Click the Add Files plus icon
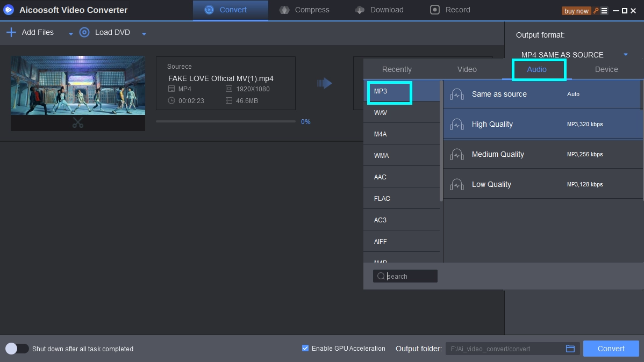 [x=11, y=33]
